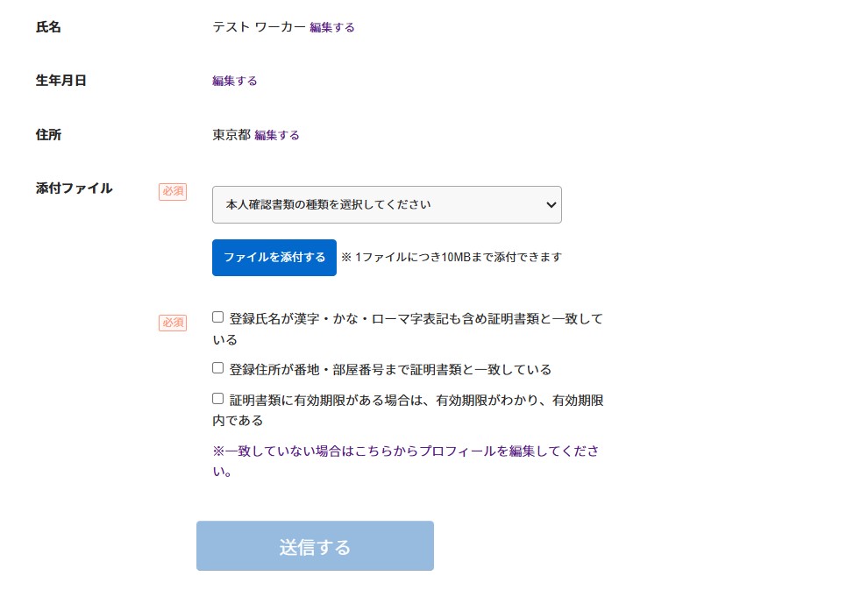Image resolution: width=868 pixels, height=597 pixels.
Task: Check the 登録氏名が証明書類と一致 checkbox
Action: tap(218, 317)
